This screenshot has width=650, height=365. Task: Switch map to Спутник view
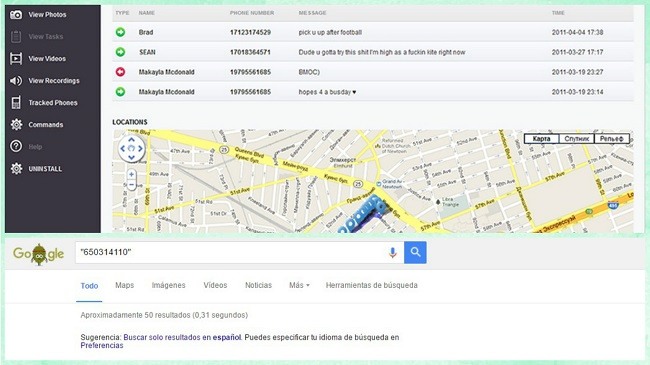pos(577,139)
